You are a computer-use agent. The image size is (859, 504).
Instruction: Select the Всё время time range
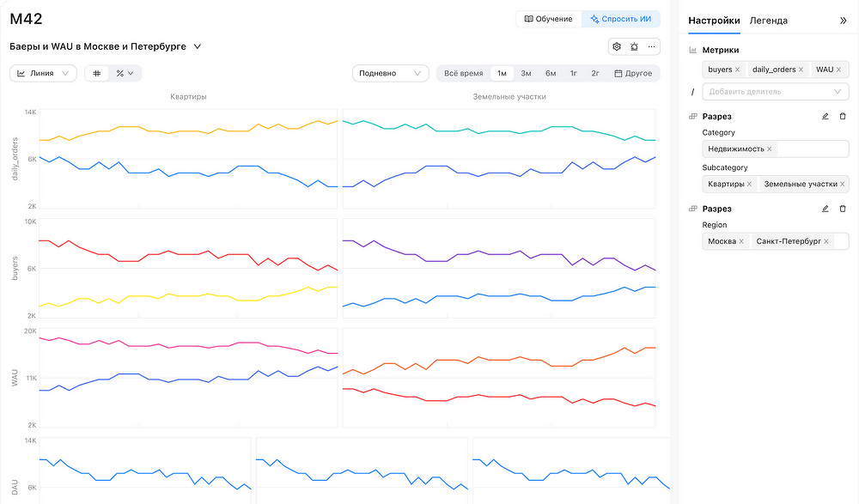pyautogui.click(x=463, y=74)
